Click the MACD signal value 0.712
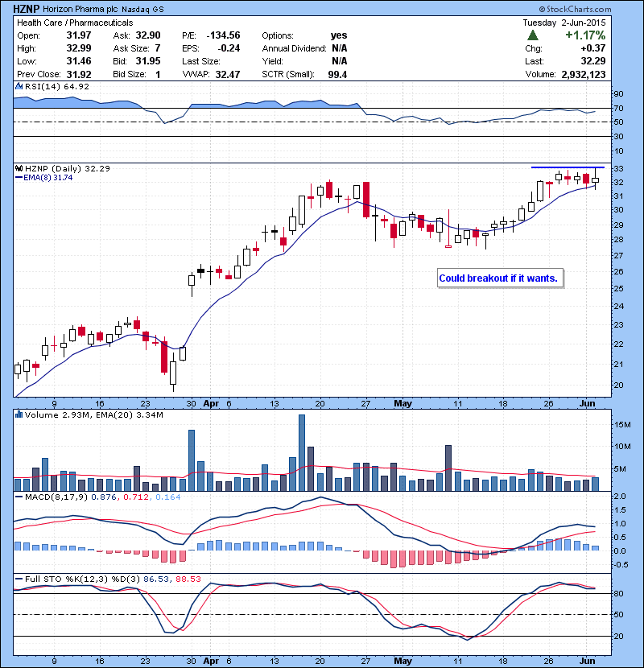The image size is (644, 668). coord(136,497)
